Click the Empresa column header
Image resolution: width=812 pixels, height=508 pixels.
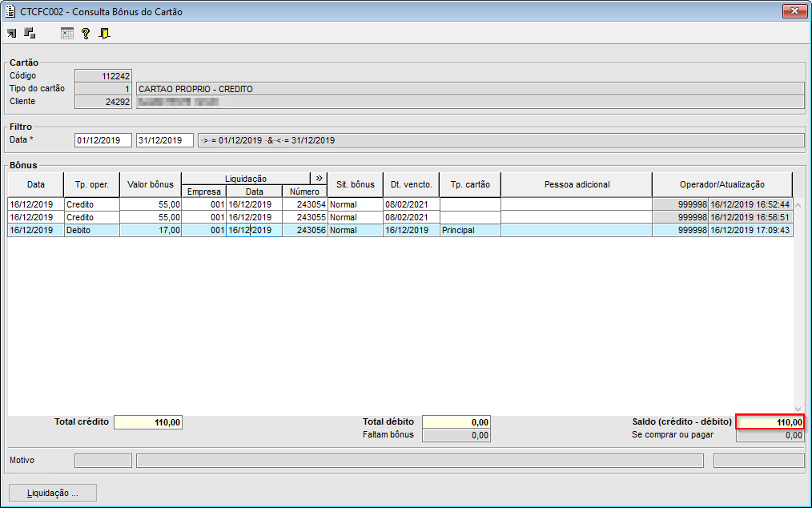point(204,192)
